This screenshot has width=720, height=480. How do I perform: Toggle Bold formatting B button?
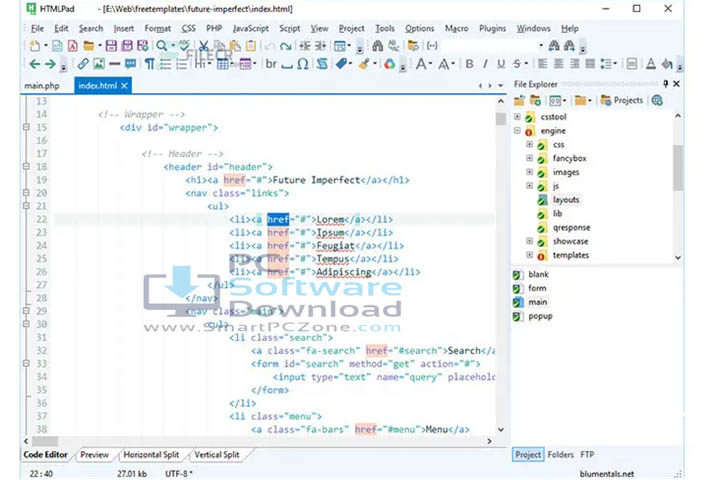coord(469,64)
